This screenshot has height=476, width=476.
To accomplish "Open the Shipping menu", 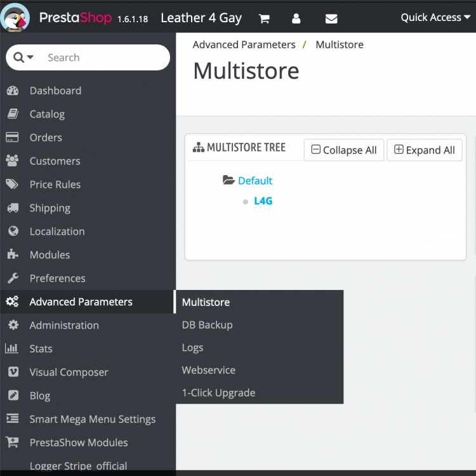I will click(x=50, y=208).
